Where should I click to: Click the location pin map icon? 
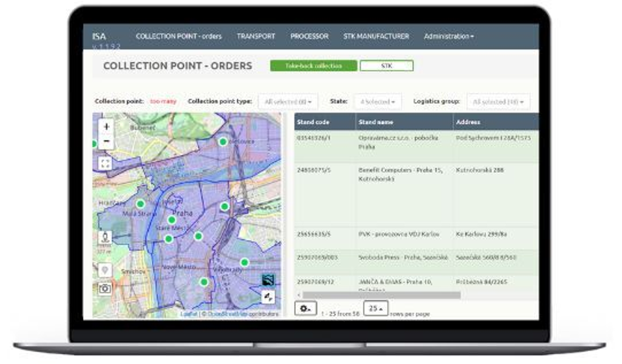pyautogui.click(x=105, y=270)
